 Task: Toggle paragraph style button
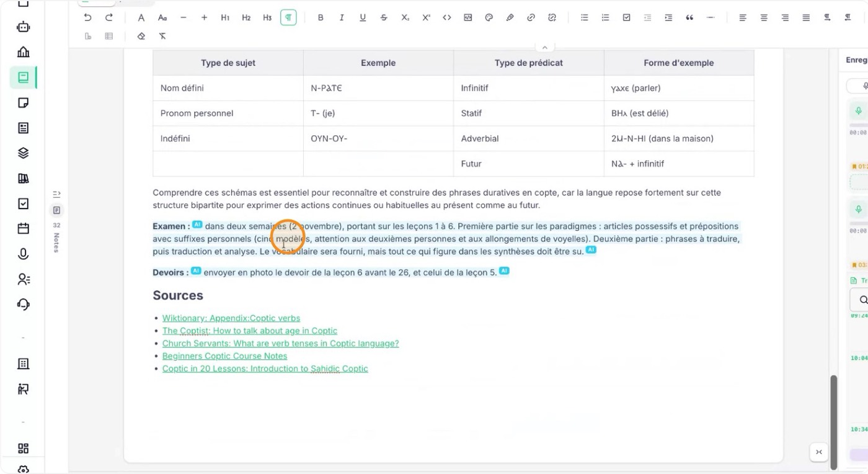[288, 17]
